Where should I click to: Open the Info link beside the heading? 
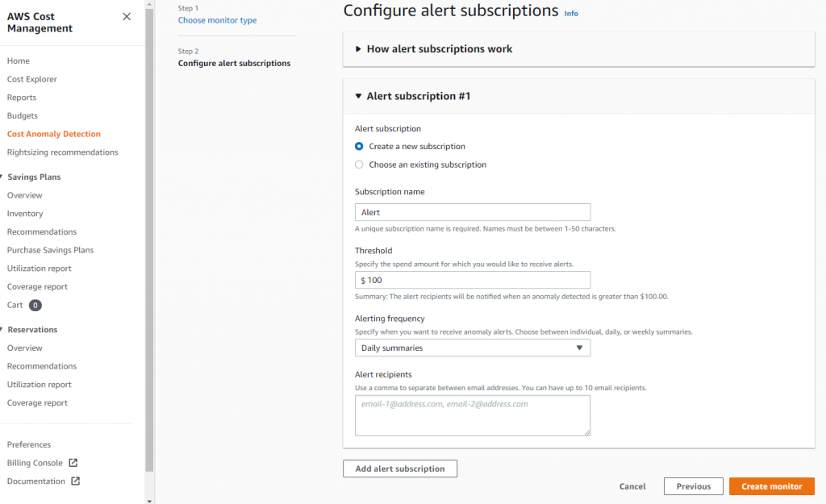(571, 14)
